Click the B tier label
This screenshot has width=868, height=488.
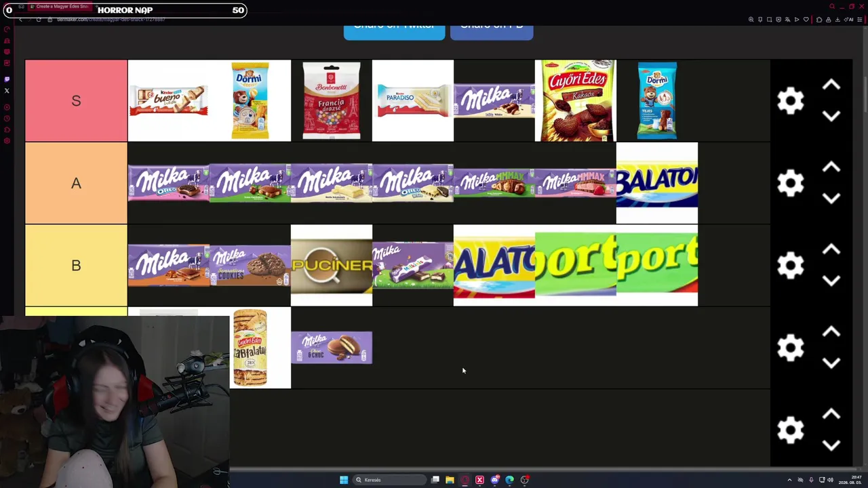(76, 265)
